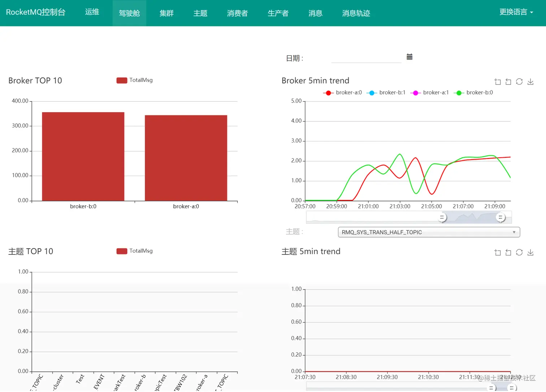Image resolution: width=546 pixels, height=392 pixels.
Task: Hide the broker-b:0 green trend line
Action: (473, 92)
